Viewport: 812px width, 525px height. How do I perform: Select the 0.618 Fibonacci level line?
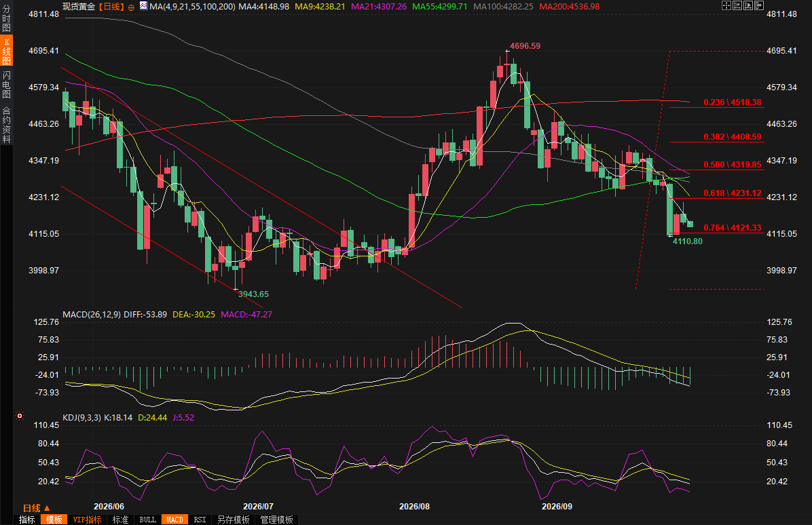(717, 198)
